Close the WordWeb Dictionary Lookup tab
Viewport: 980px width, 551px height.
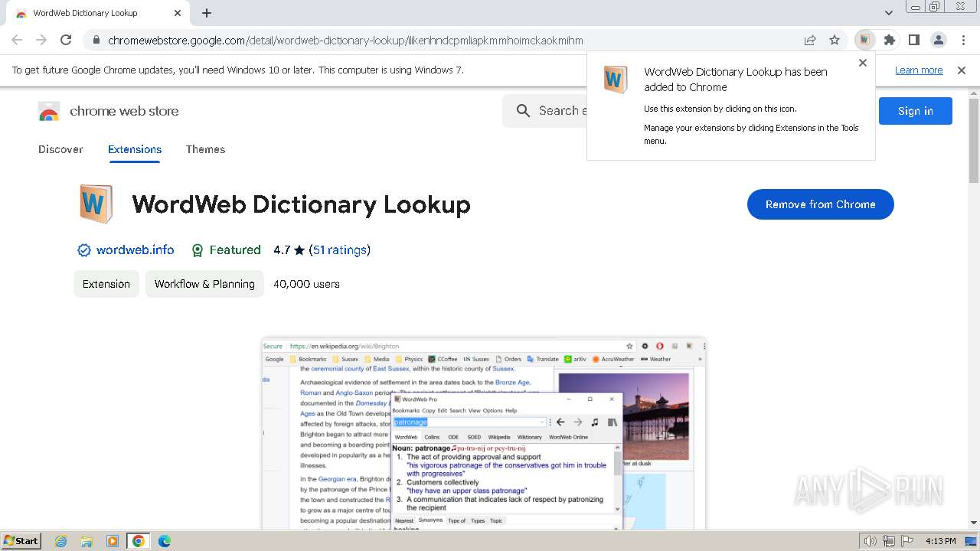(x=178, y=13)
